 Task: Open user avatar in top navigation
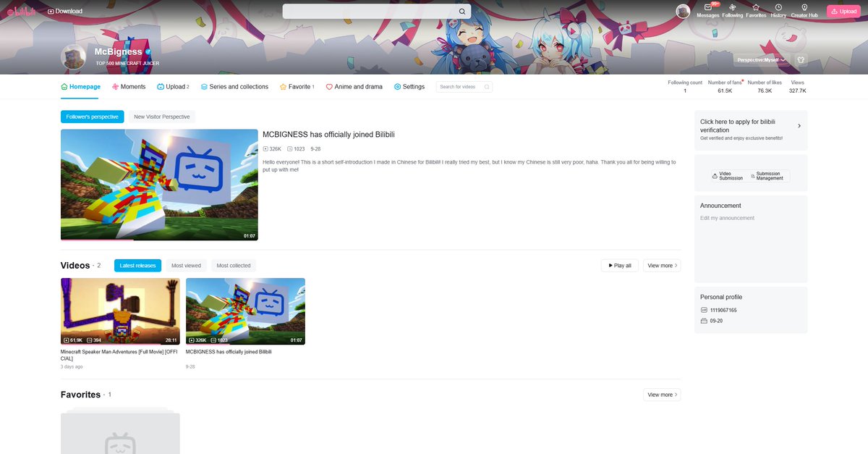pos(683,11)
